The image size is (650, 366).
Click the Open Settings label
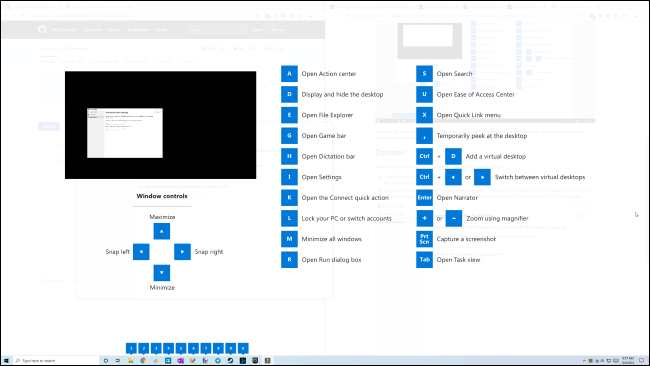coord(322,177)
